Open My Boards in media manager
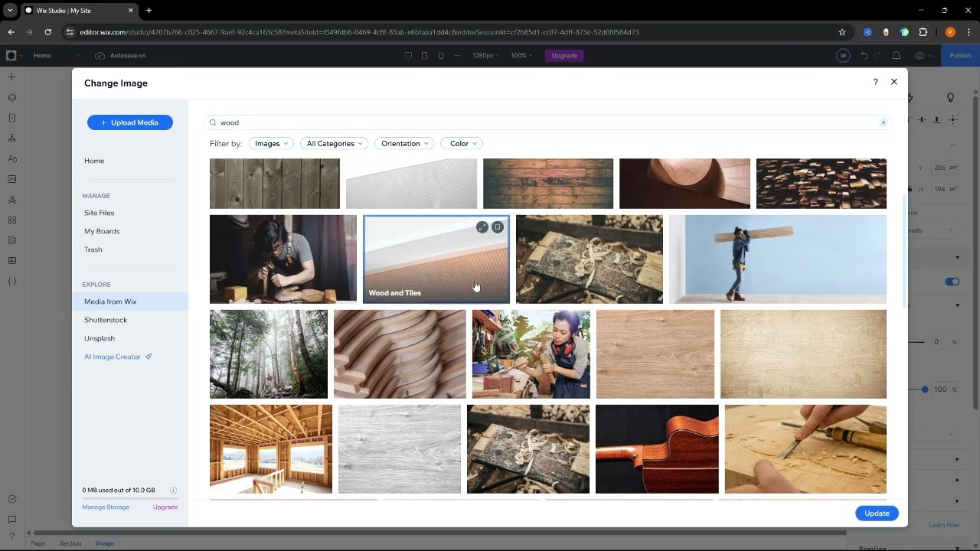The height and width of the screenshot is (551, 980). coord(102,231)
